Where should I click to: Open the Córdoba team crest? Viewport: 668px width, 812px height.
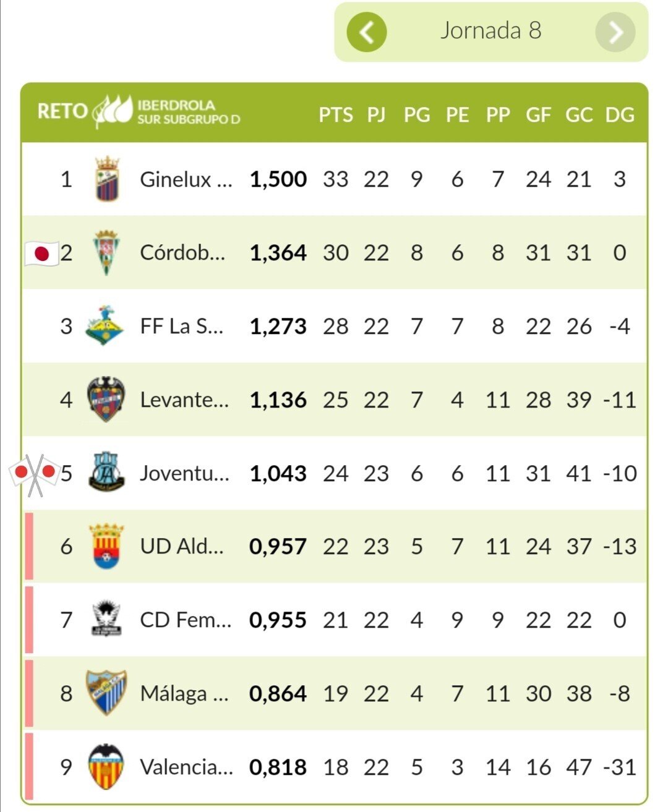[x=106, y=252]
